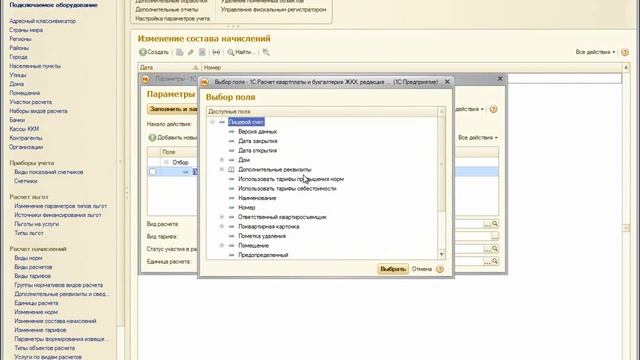Collapse the Лицевой счет tree node
Screen dimensions: 640x360
[212, 122]
